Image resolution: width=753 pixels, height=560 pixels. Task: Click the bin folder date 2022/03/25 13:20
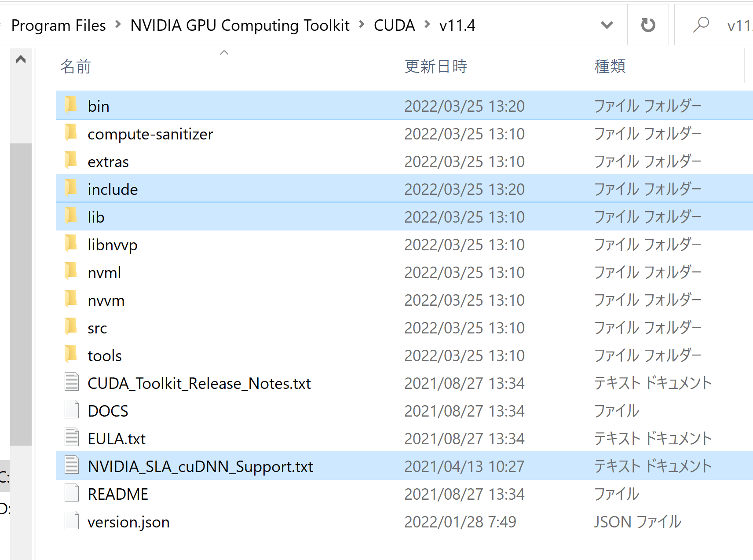(x=464, y=106)
